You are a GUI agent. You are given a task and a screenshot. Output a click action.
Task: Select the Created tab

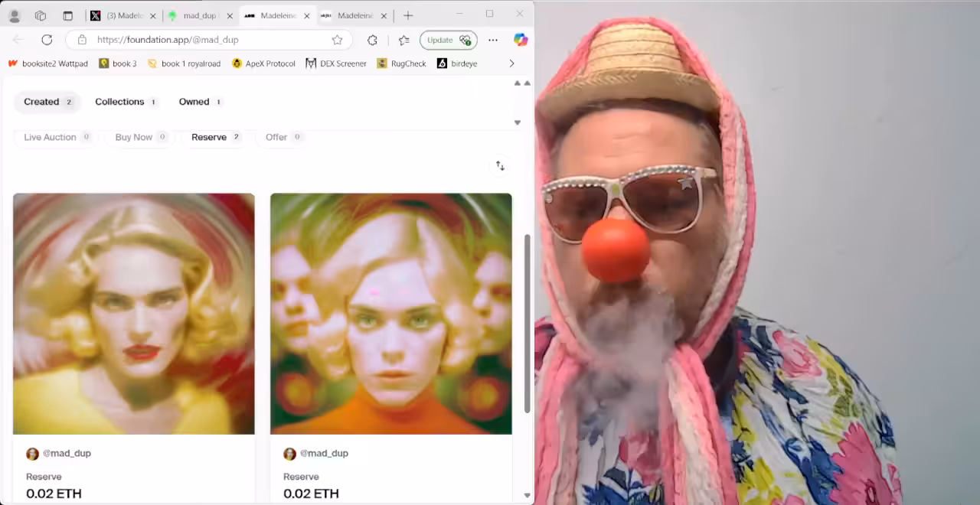click(x=47, y=102)
